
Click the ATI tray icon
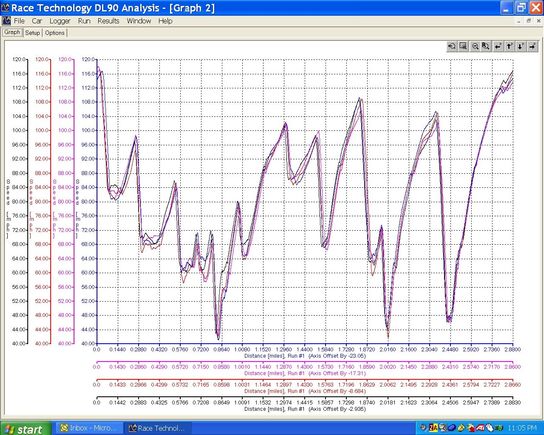[480, 428]
